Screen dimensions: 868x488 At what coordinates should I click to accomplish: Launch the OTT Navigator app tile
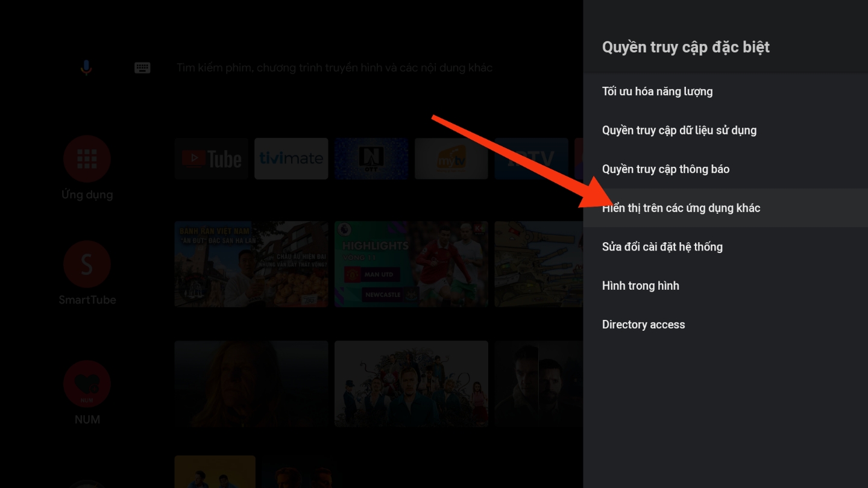[x=371, y=158]
